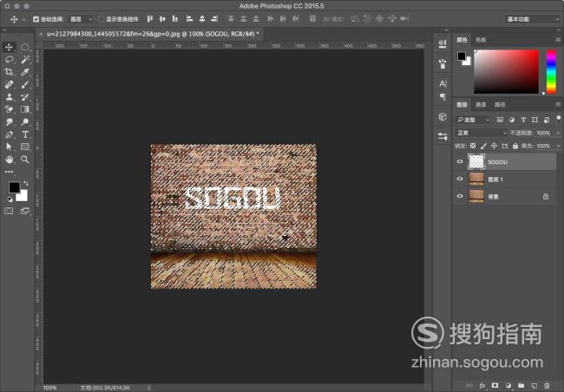Select the Clone Stamp tool
Viewport: 564px width, 392px height.
[9, 97]
